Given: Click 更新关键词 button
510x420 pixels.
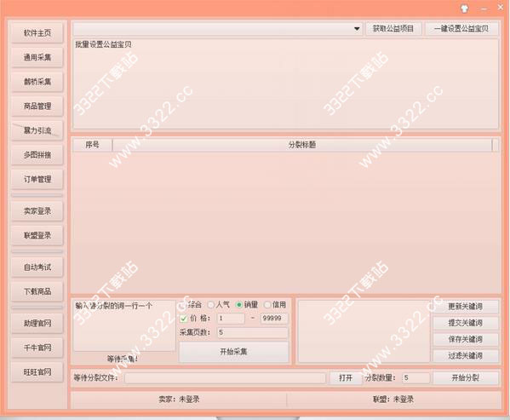Looking at the screenshot, I should (x=466, y=306).
